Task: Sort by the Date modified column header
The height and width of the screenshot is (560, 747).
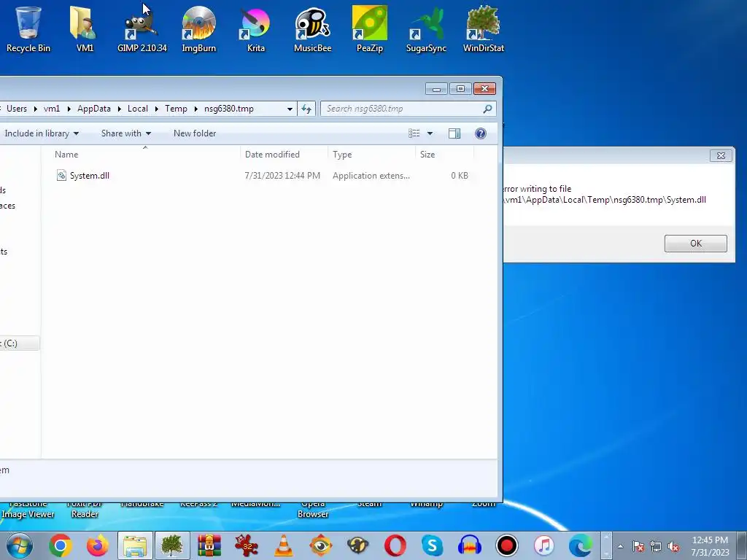Action: coord(284,155)
